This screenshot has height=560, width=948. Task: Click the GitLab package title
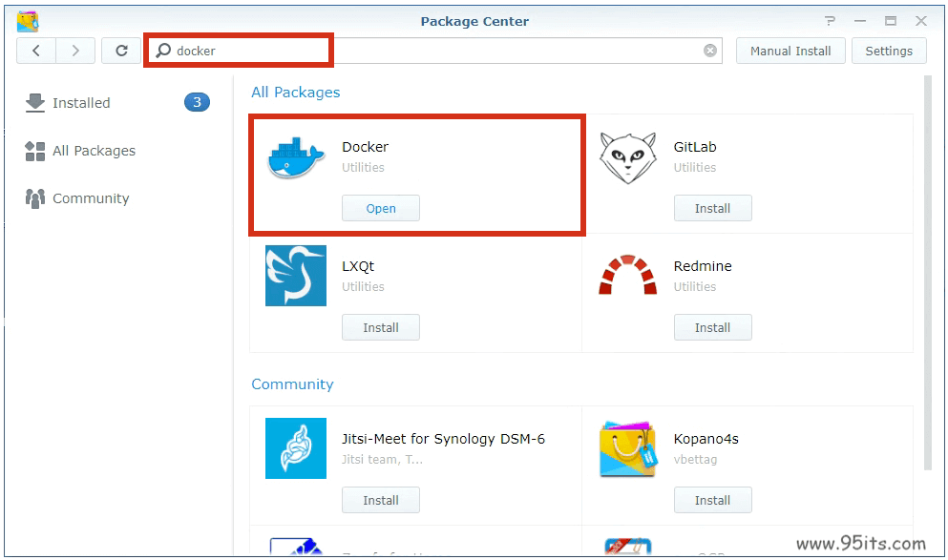(695, 147)
